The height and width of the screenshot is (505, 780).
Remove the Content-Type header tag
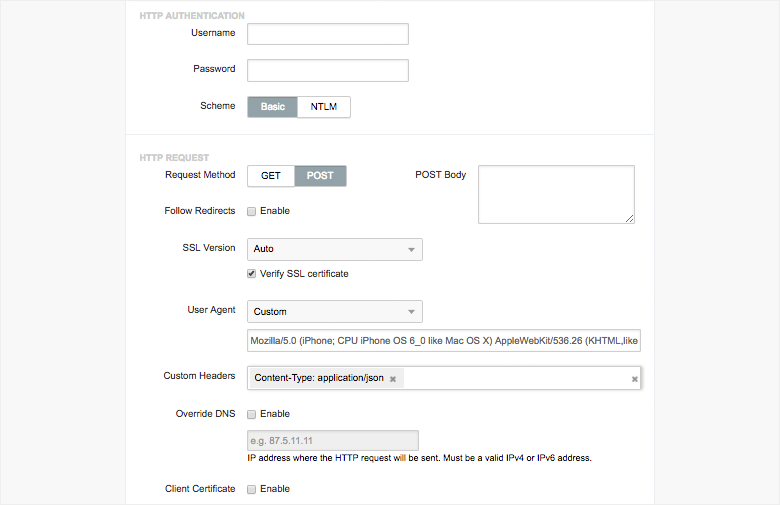(393, 379)
